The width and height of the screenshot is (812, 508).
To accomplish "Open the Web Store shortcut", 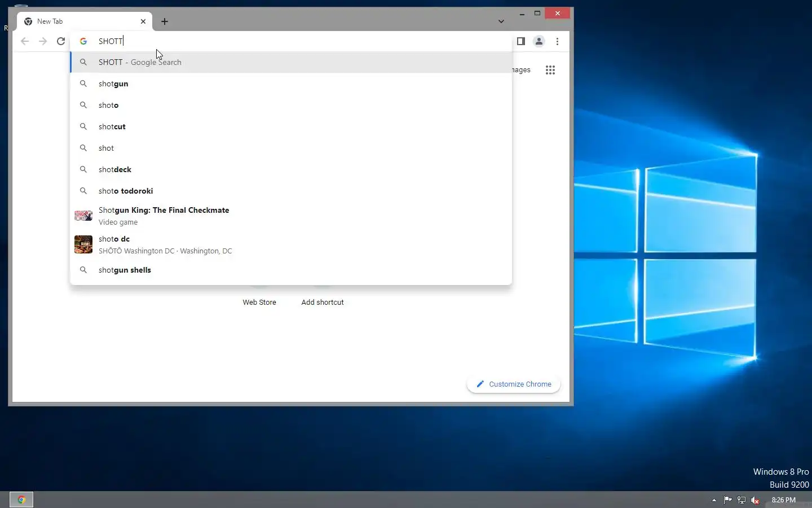I will click(259, 302).
